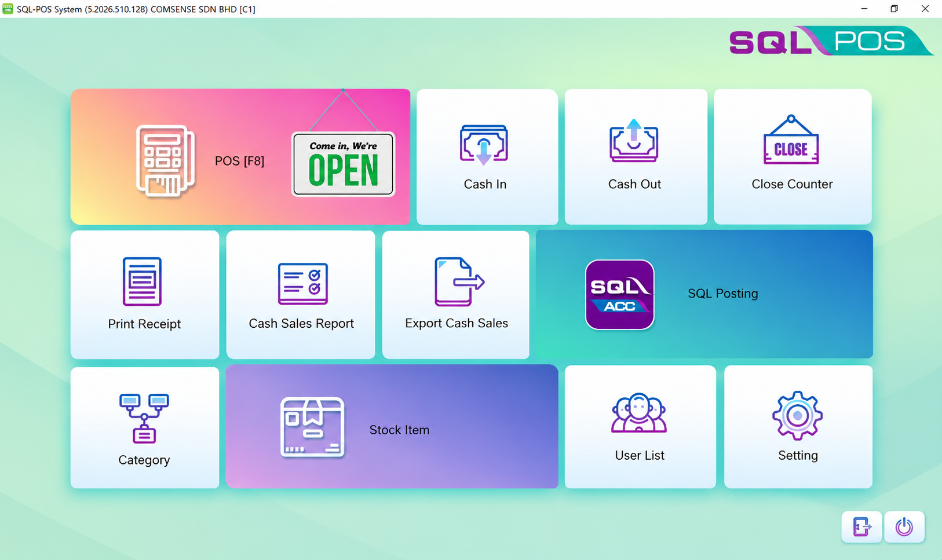The height and width of the screenshot is (560, 942).
Task: Click the "Setting" text label
Action: [x=798, y=456]
